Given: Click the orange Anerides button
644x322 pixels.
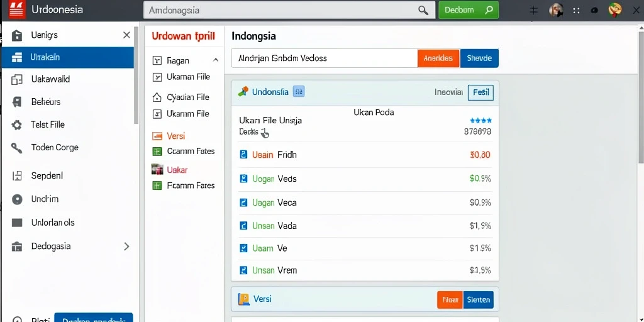Looking at the screenshot, I should tap(438, 58).
